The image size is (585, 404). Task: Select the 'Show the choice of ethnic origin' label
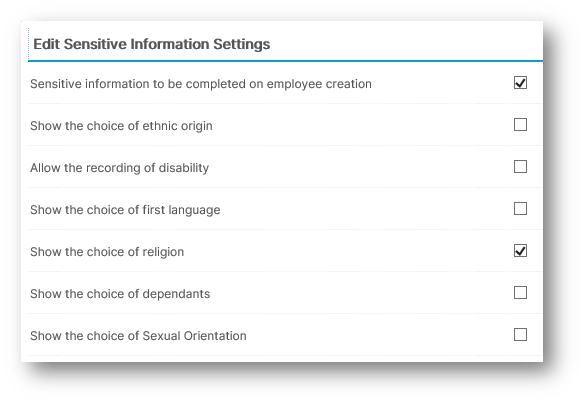[121, 126]
